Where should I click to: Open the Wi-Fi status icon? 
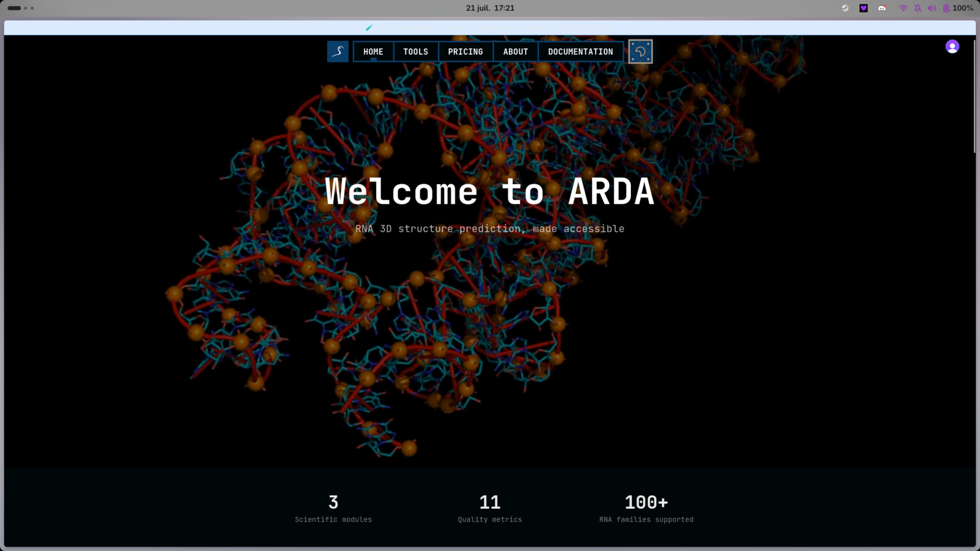[903, 8]
